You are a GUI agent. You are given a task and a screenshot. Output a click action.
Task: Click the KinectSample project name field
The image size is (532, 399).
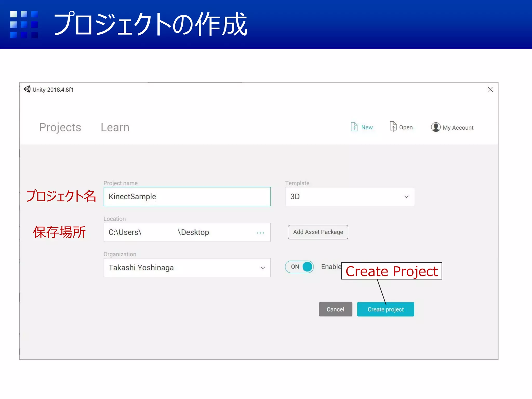click(187, 197)
